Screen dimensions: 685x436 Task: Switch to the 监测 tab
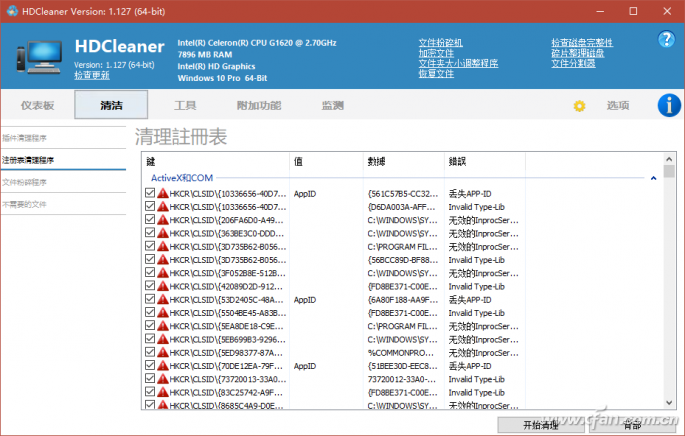click(332, 105)
